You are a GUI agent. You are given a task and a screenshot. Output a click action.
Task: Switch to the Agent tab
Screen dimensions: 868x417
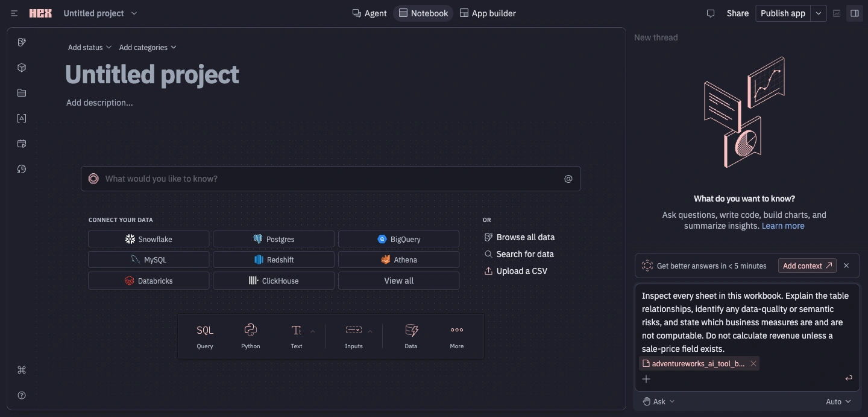[370, 13]
